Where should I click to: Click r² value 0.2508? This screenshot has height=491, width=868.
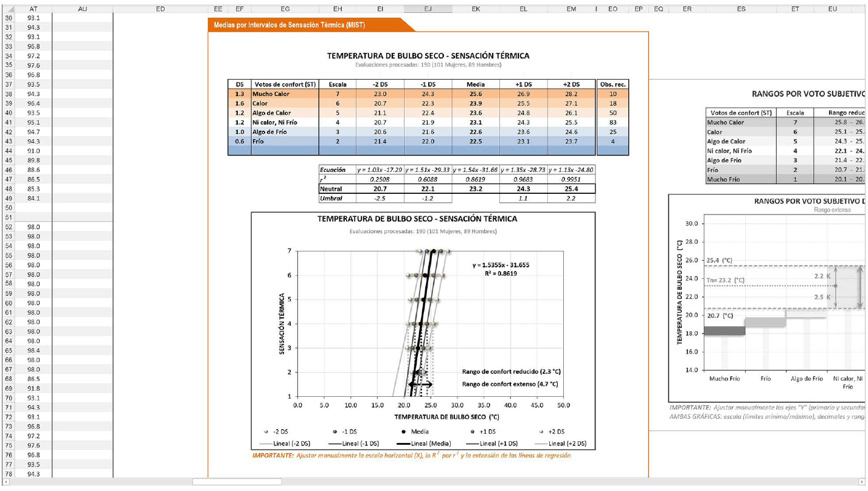pyautogui.click(x=380, y=180)
